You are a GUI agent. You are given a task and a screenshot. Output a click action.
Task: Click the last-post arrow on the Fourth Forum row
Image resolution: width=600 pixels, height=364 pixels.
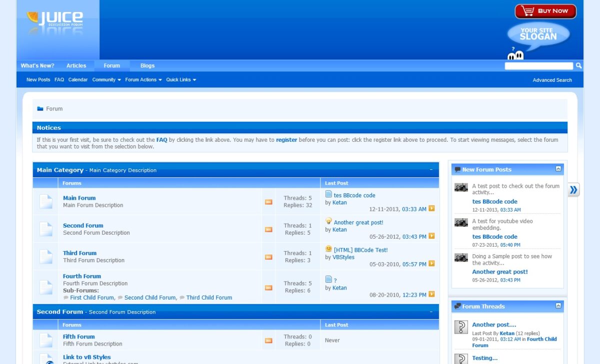[x=430, y=295]
